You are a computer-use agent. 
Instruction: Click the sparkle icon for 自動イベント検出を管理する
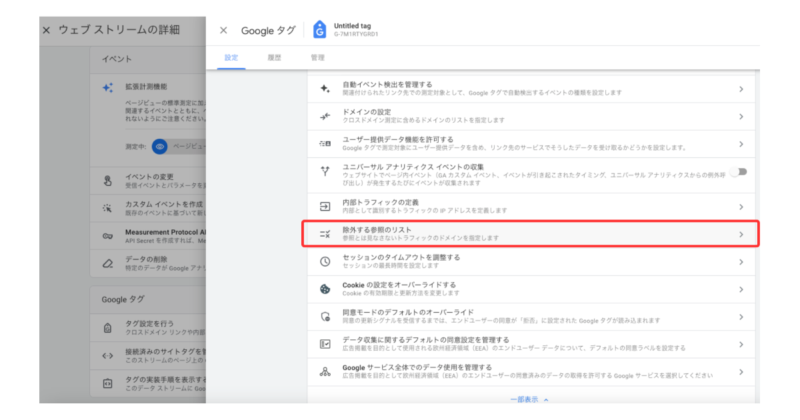coord(325,88)
